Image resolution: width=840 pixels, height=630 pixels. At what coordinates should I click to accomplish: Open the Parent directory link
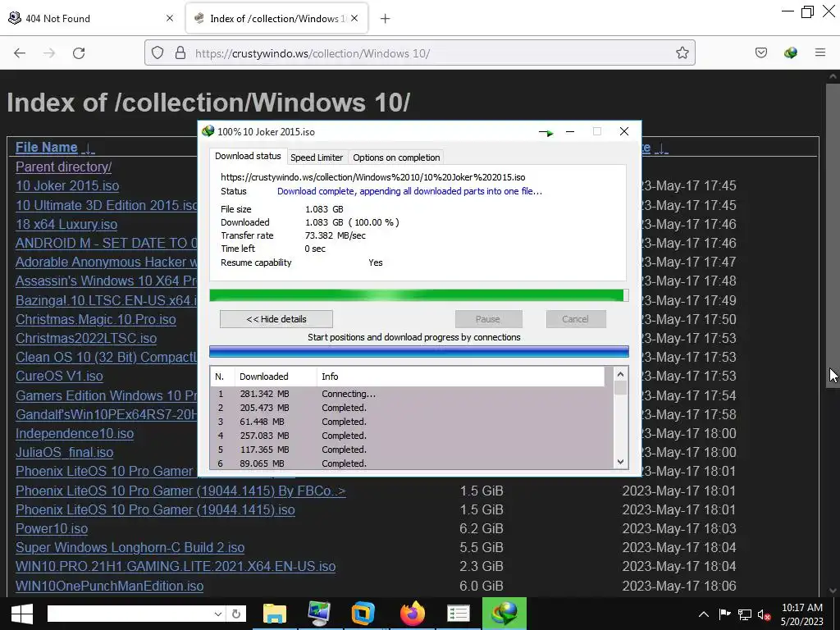pos(64,167)
